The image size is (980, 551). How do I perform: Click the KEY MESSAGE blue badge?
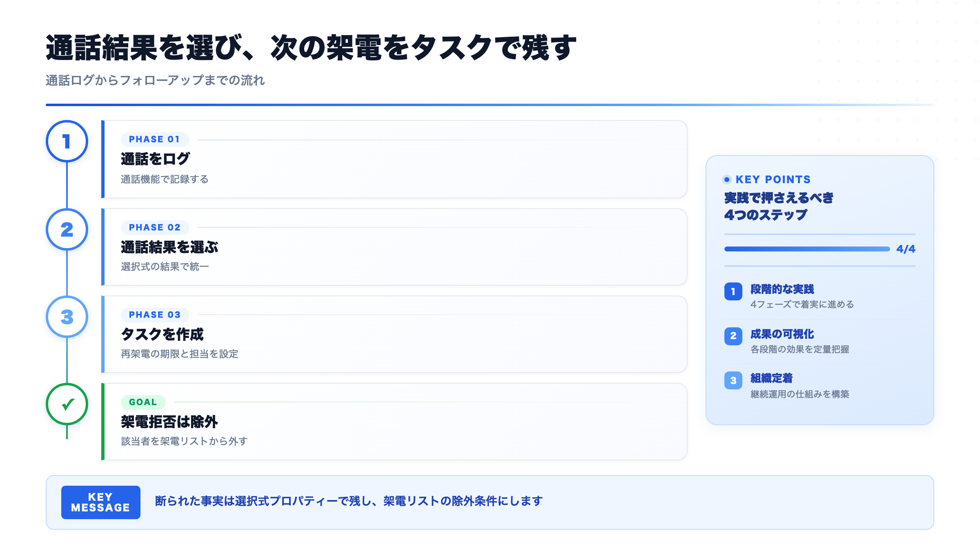point(101,502)
